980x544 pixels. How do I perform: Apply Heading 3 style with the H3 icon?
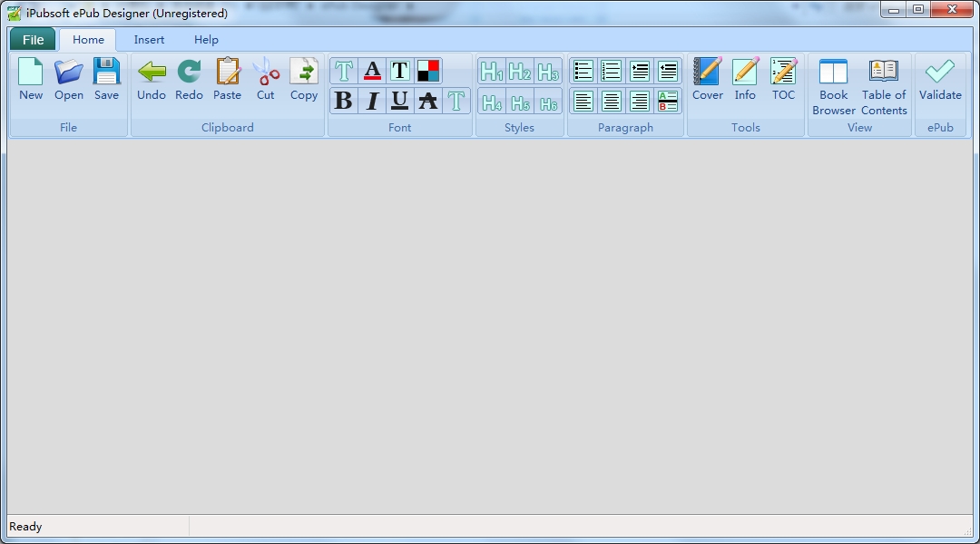point(548,72)
